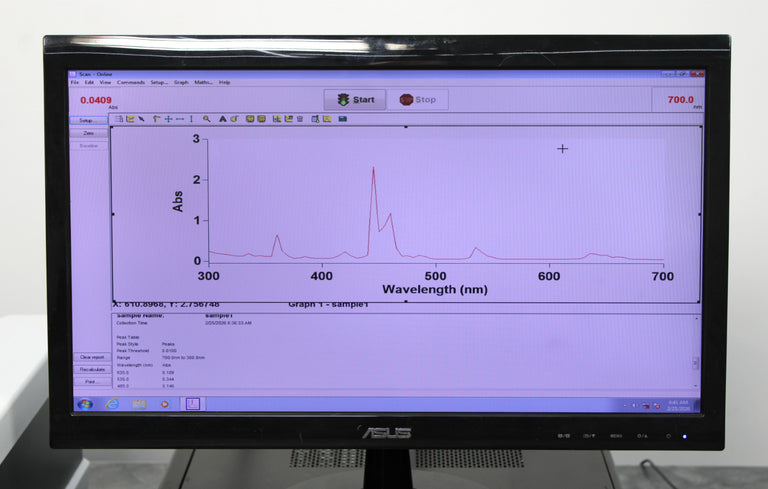
Task: Click the 'Peak Style' row in report
Action: pos(145,344)
